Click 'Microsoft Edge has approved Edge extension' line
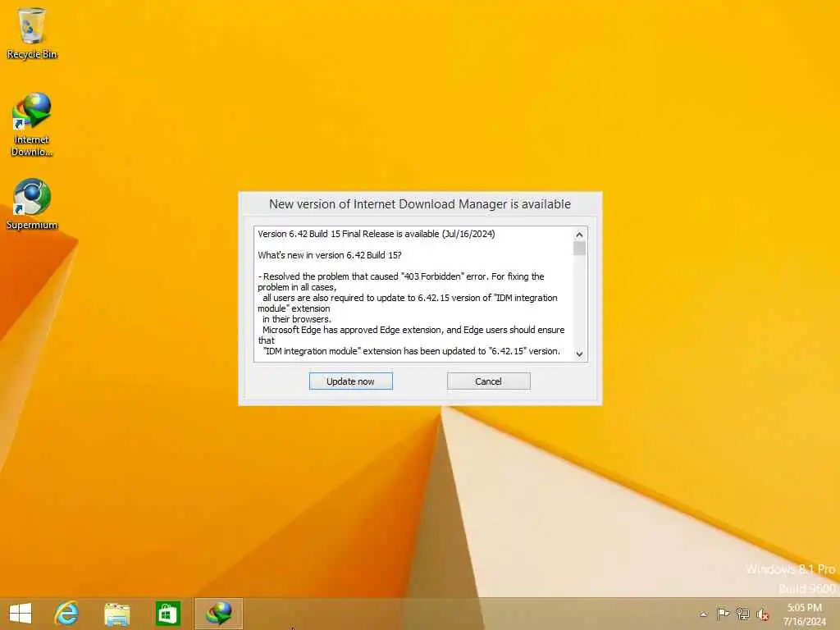Viewport: 840px width, 630px height. coord(413,330)
